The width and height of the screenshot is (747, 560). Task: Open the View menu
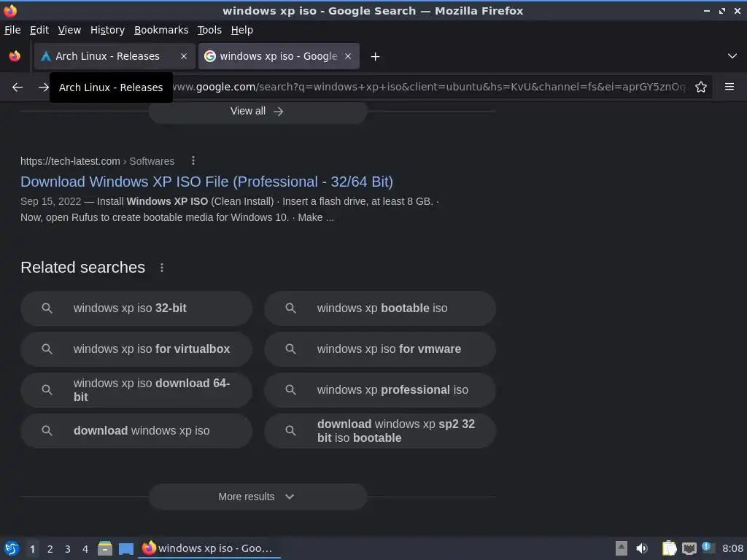click(69, 30)
